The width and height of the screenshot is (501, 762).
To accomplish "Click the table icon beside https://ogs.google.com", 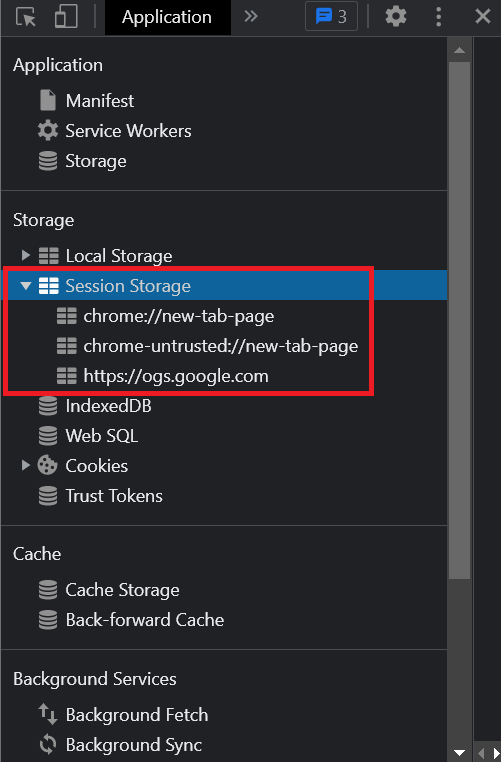I will pos(67,376).
